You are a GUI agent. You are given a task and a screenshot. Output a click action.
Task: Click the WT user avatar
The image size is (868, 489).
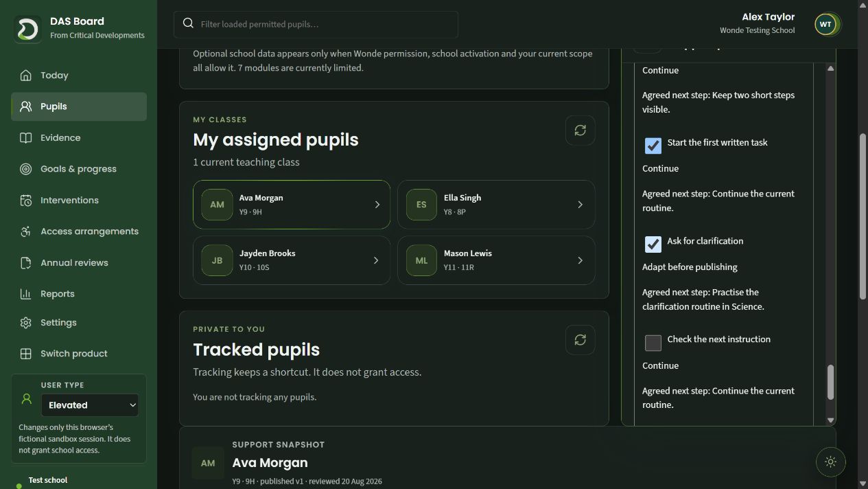[x=825, y=24]
